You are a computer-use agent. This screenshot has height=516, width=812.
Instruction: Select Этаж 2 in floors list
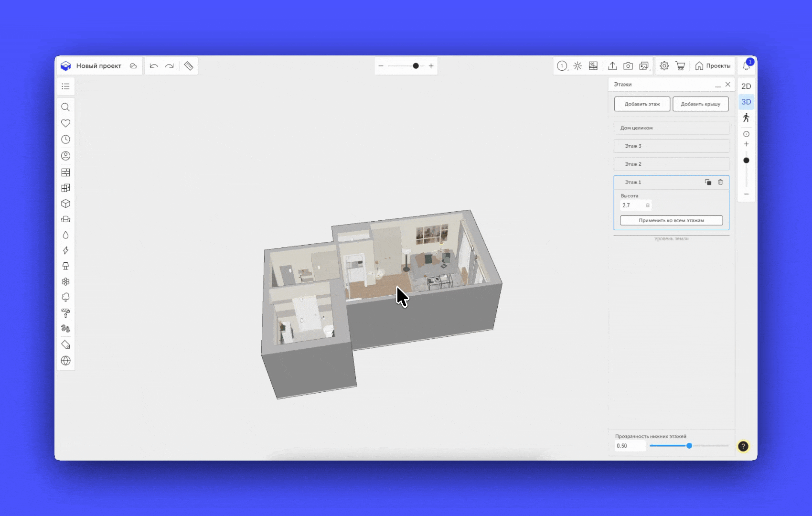coord(671,164)
